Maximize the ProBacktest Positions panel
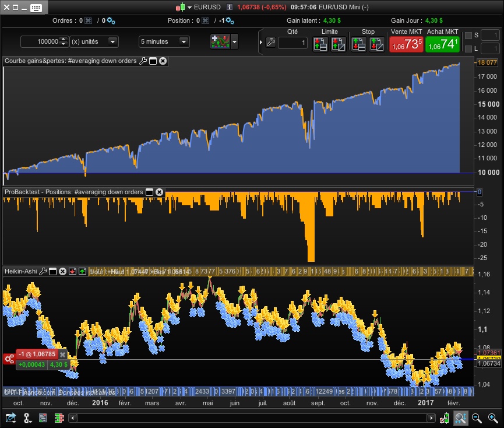Viewport: 504px width, 428px height. point(150,192)
